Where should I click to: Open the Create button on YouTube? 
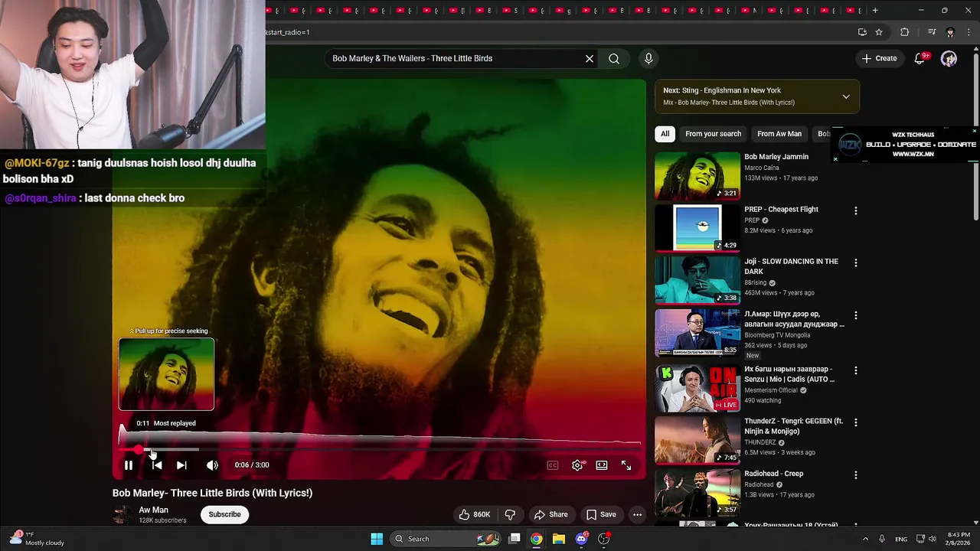tap(879, 59)
